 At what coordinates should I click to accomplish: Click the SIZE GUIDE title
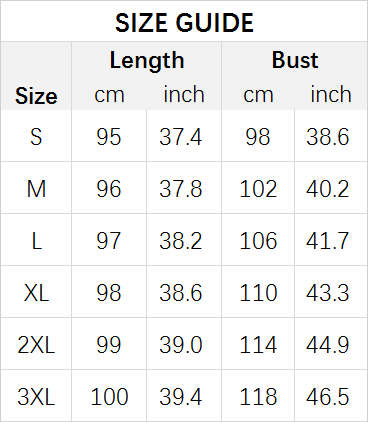click(x=184, y=23)
